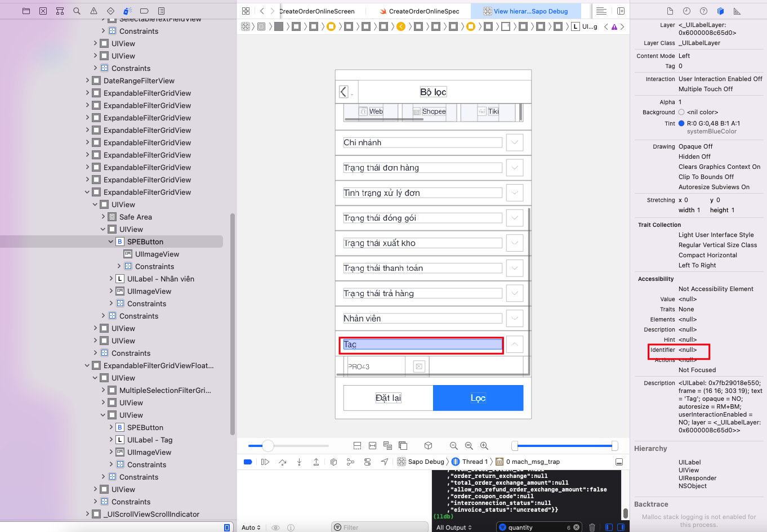Show the Object inspector cube icon

pos(720,11)
